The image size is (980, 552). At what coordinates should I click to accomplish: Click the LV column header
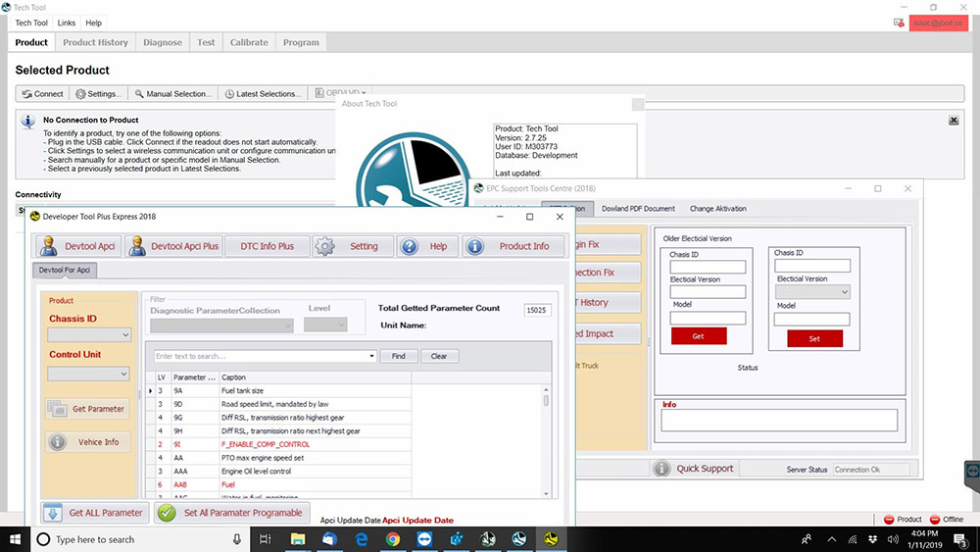pyautogui.click(x=162, y=377)
